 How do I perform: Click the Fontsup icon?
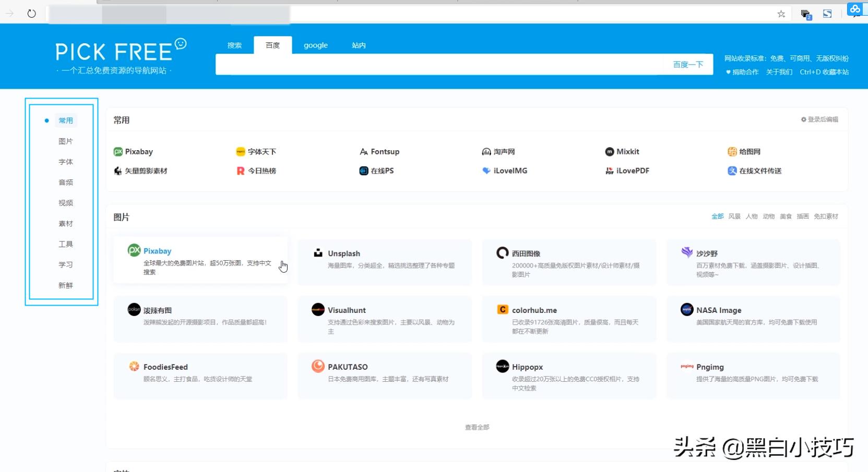tap(364, 152)
